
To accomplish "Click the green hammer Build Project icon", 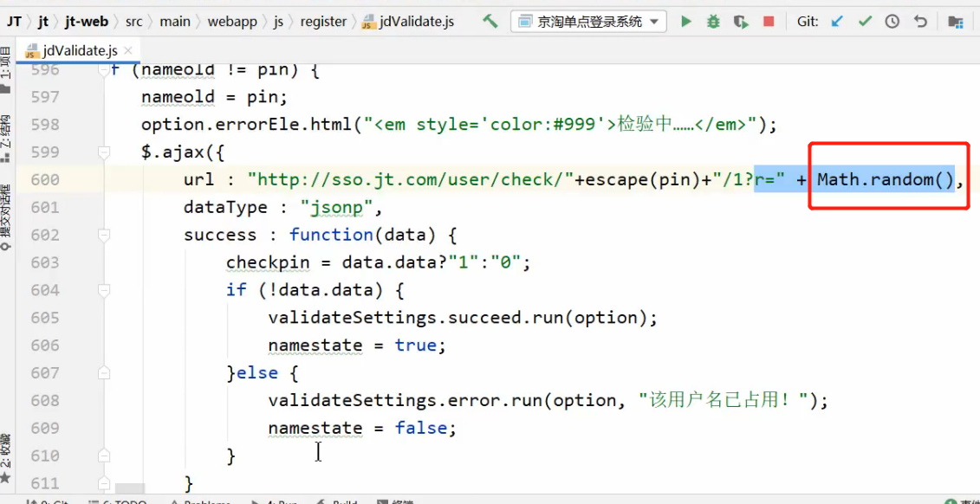I will 490,22.
